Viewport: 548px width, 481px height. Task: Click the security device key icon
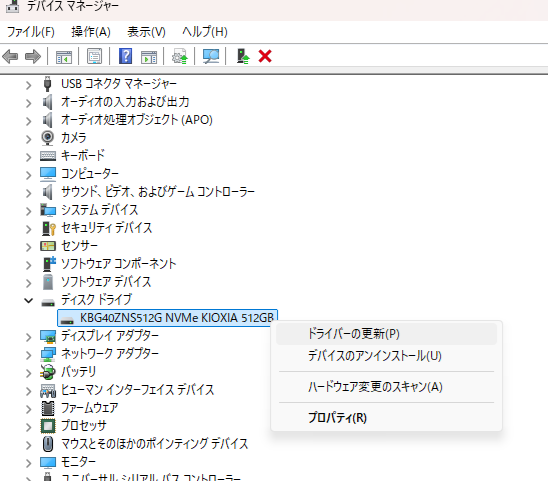[48, 228]
